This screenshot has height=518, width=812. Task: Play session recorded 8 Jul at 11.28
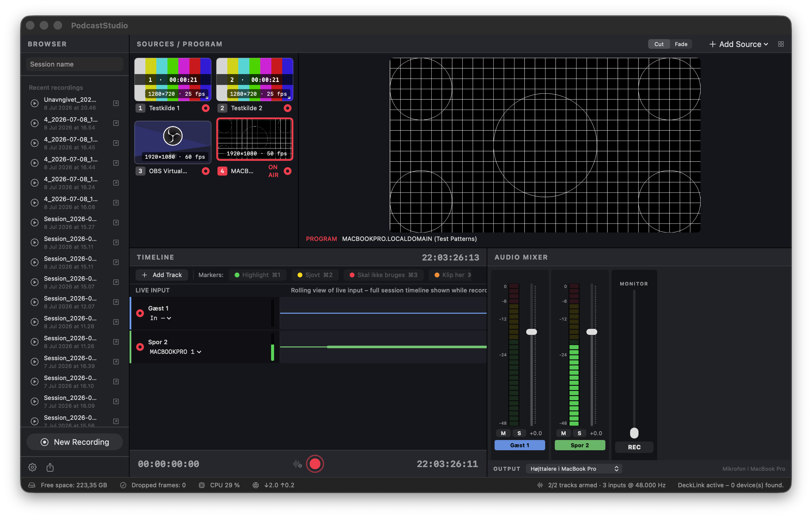tap(34, 322)
